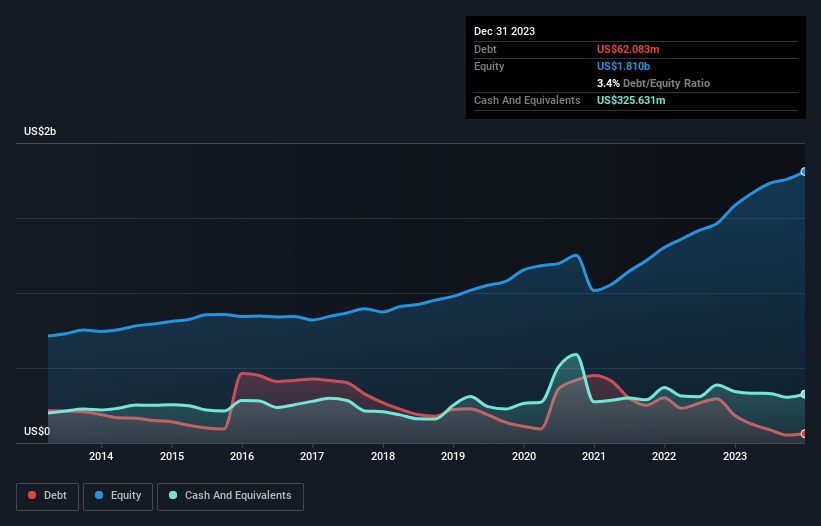Click the Cash And Equivalents tooltip label
The width and height of the screenshot is (821, 526).
tap(527, 100)
